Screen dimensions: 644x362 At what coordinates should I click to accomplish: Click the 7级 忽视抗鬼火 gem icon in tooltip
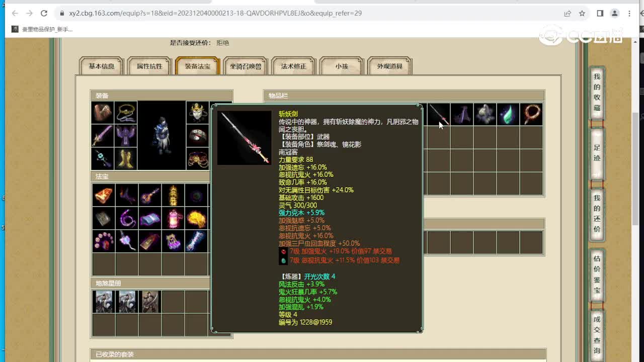point(283,260)
